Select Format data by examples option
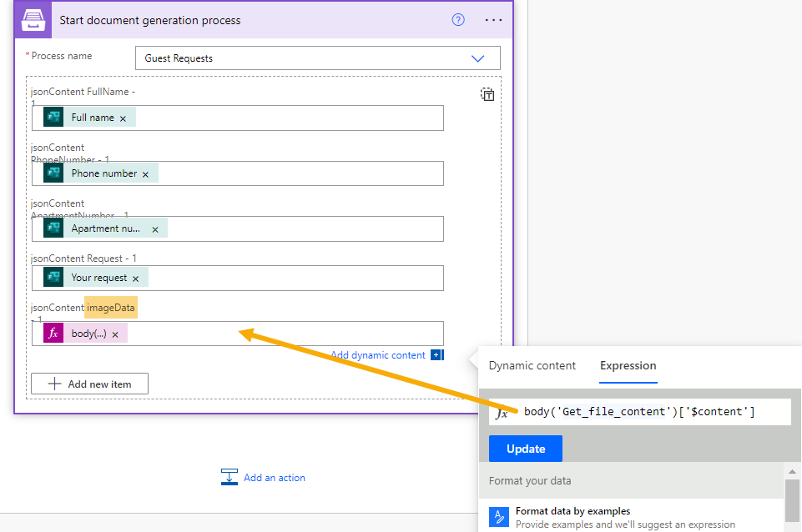 tap(631, 517)
